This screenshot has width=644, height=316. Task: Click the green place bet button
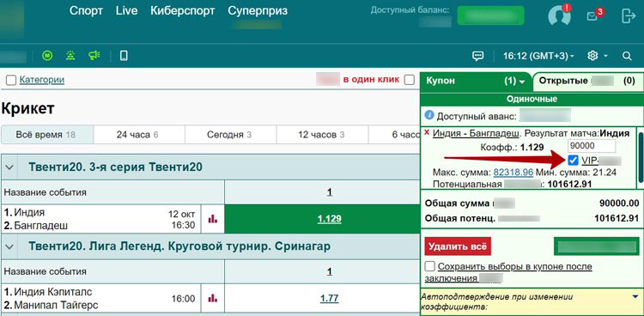[x=597, y=246]
